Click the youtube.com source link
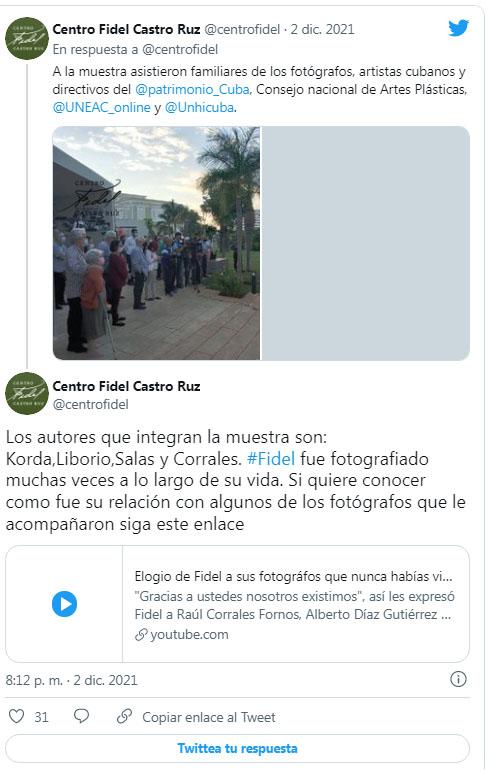This screenshot has height=770, width=502. [x=189, y=634]
